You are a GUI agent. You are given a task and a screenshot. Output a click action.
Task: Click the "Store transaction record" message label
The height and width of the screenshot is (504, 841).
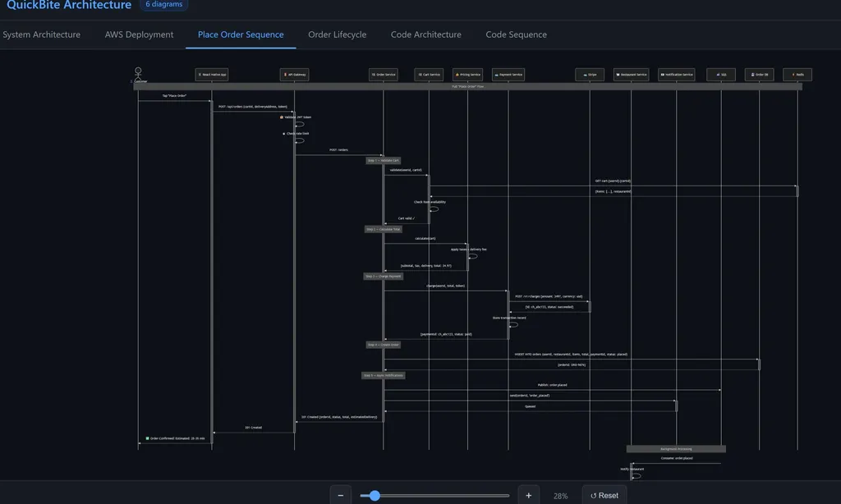coord(509,318)
